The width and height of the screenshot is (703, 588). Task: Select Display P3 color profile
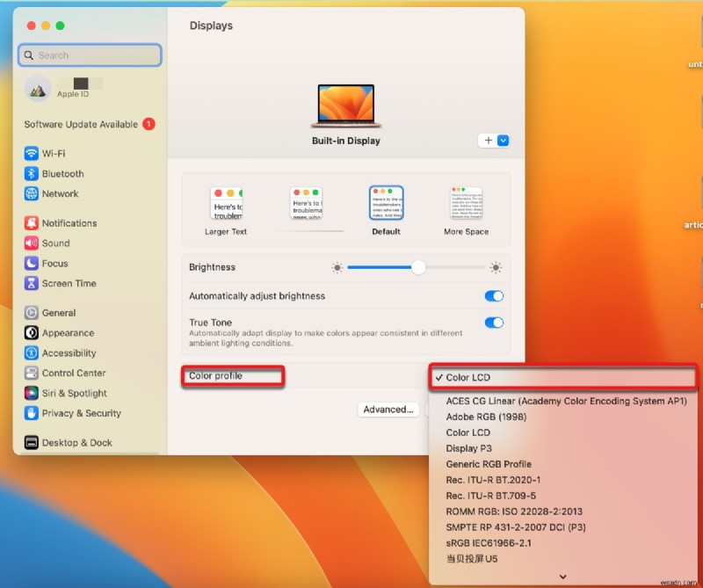pos(468,448)
